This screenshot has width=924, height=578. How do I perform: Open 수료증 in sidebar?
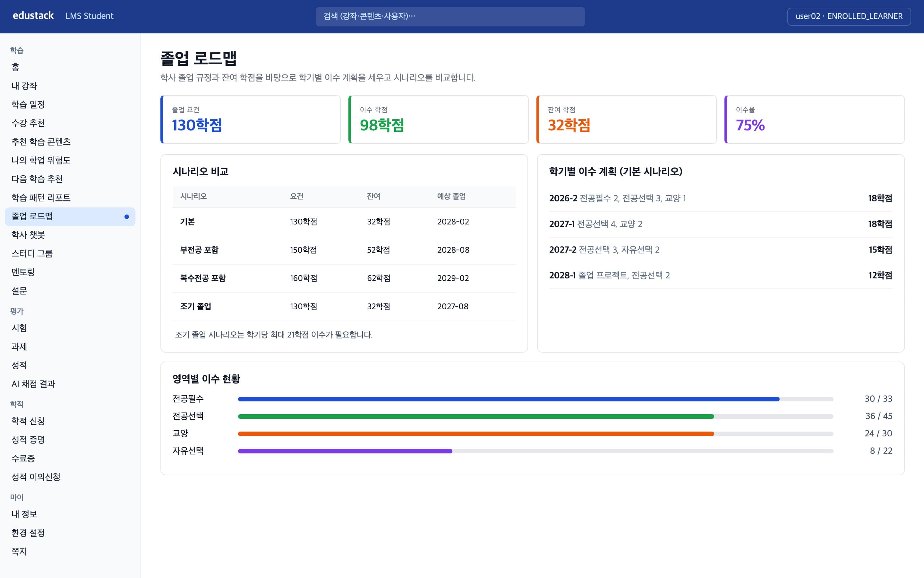[x=70, y=458]
